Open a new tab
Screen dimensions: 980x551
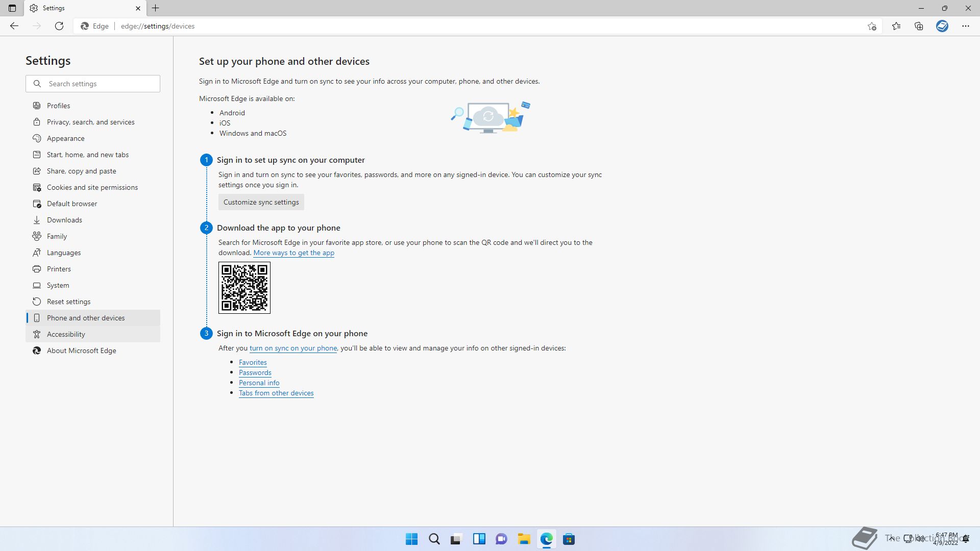tap(156, 8)
